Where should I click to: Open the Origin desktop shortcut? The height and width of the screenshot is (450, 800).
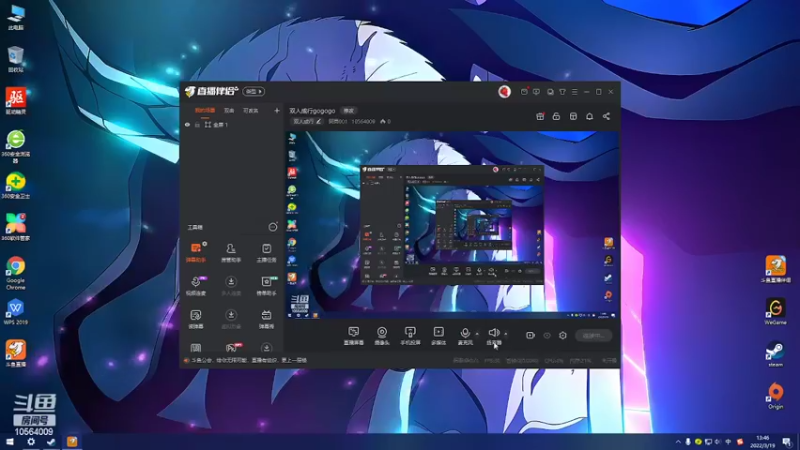click(776, 396)
